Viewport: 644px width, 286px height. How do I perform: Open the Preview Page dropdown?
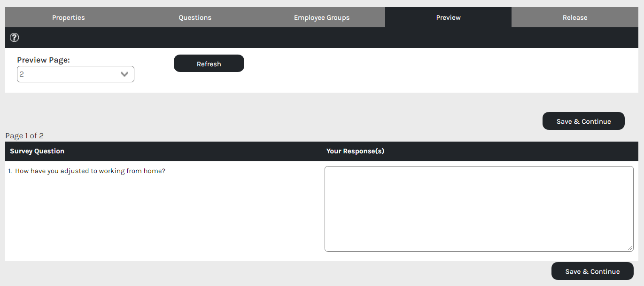point(76,74)
